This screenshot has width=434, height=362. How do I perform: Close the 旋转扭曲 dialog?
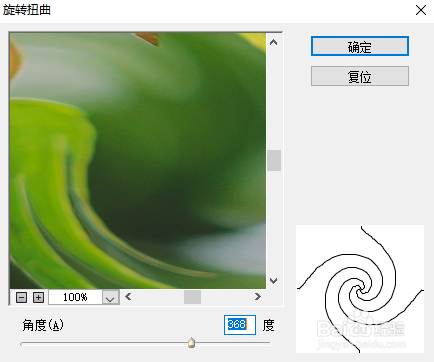pyautogui.click(x=421, y=10)
